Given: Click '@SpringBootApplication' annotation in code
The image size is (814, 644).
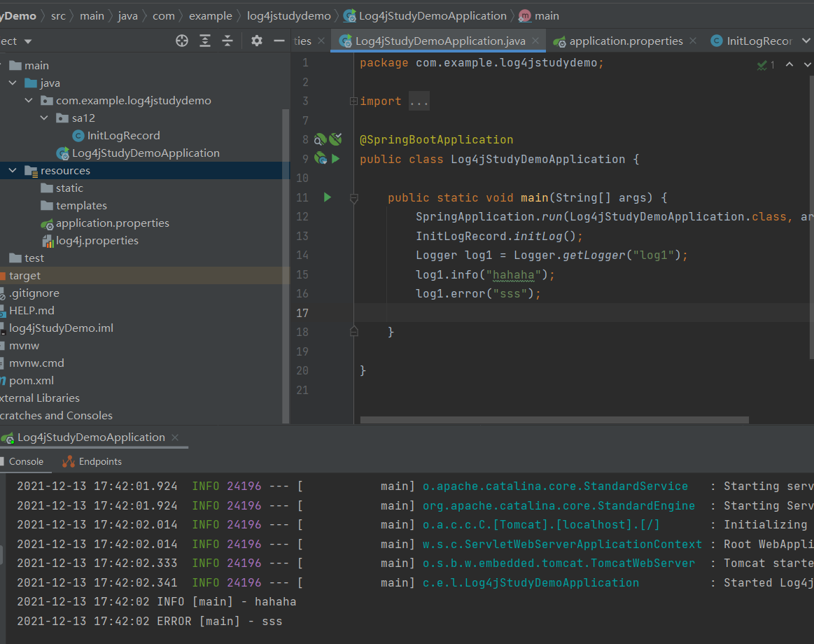Looking at the screenshot, I should pyautogui.click(x=436, y=140).
